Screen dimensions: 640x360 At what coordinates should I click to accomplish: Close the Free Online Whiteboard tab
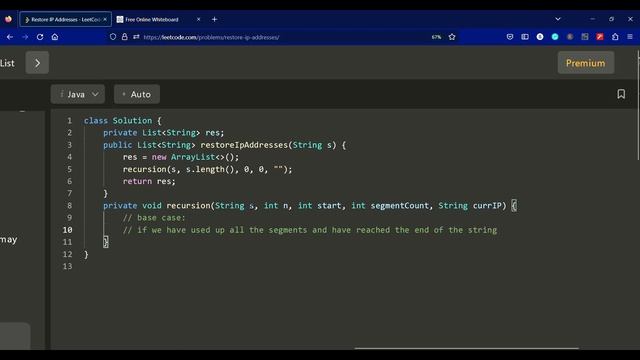[x=199, y=19]
